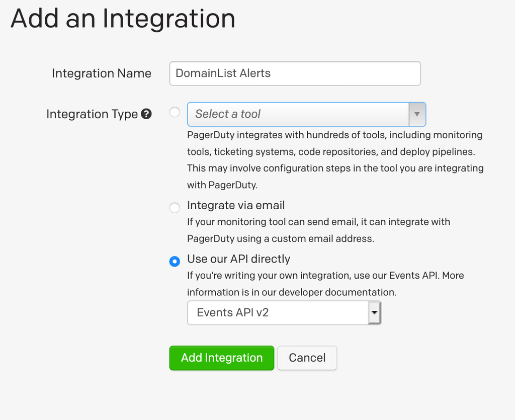Select the tool-based integration radio button
Viewport: 515px width, 420px height.
[175, 112]
